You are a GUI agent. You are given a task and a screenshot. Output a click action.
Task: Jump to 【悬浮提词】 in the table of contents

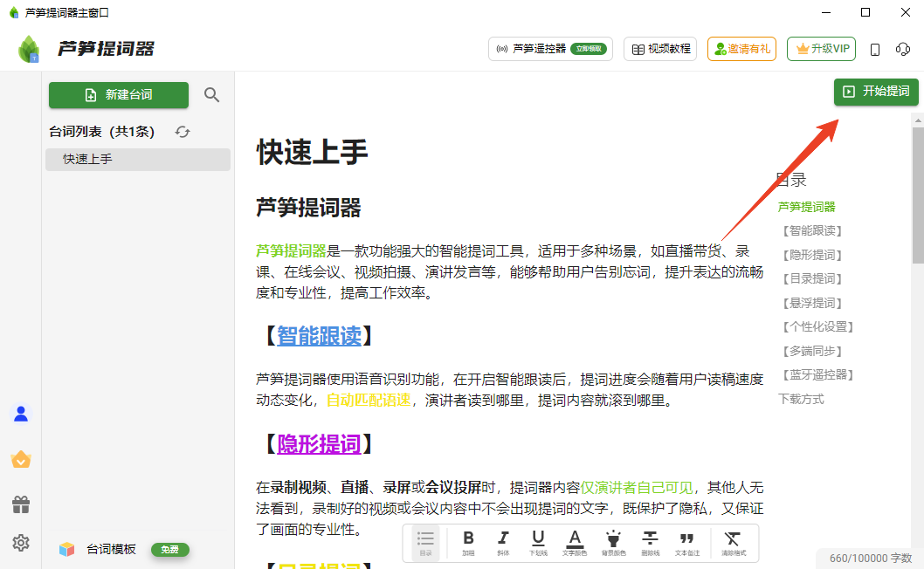[x=812, y=303]
